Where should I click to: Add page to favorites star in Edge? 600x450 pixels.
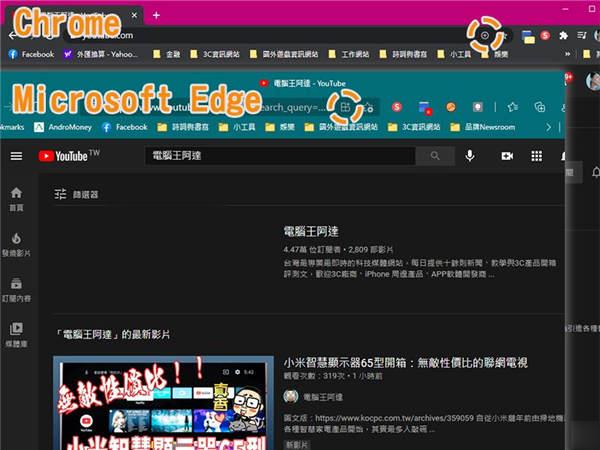[368, 107]
